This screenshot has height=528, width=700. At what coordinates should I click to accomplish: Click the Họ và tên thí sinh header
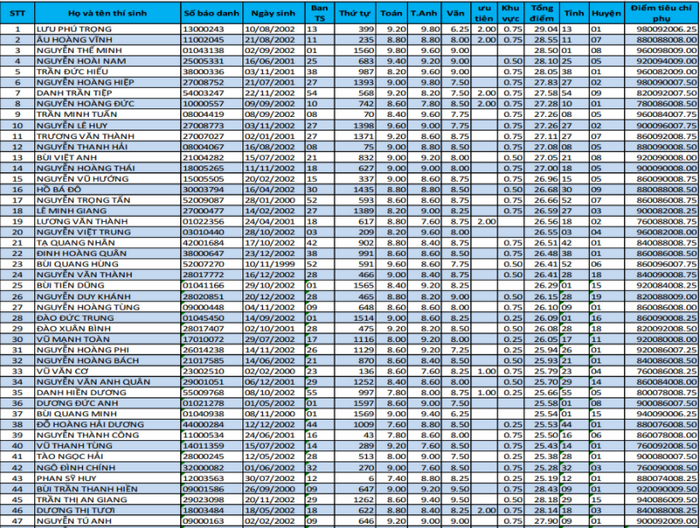point(108,13)
